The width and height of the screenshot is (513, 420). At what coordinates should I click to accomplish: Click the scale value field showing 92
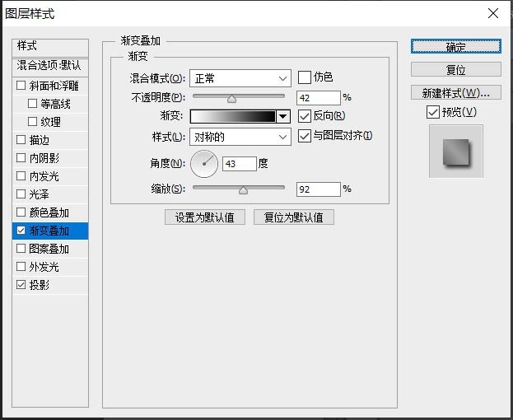coord(319,189)
